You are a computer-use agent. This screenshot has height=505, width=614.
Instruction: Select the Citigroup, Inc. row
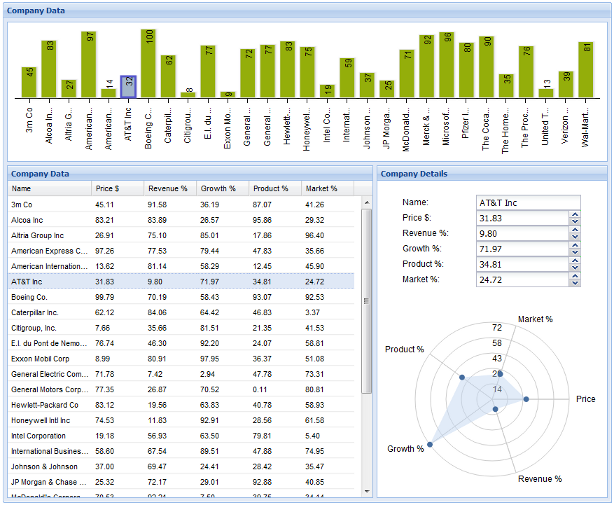181,328
